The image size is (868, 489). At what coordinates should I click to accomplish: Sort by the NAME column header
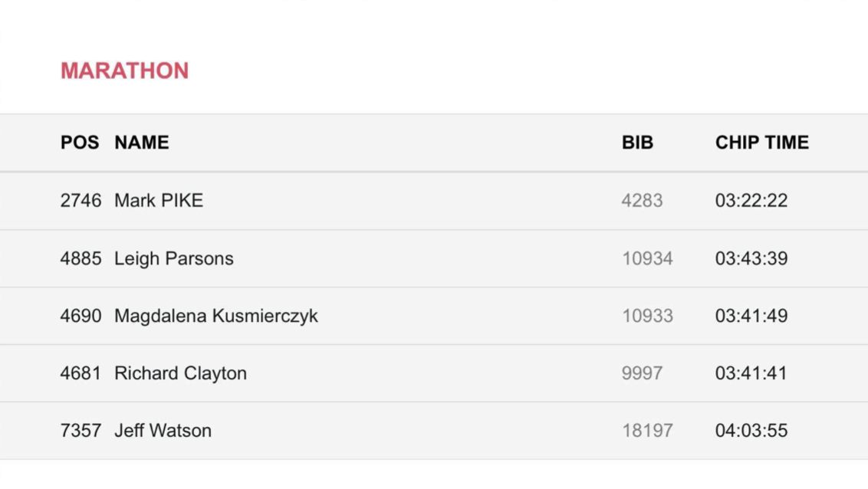coord(142,143)
